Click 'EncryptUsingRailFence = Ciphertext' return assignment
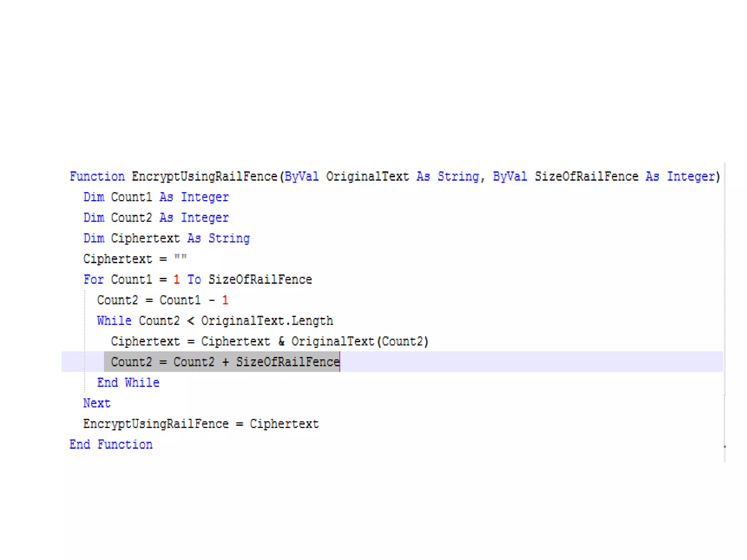Viewport: 747px width, 560px height. click(x=201, y=424)
